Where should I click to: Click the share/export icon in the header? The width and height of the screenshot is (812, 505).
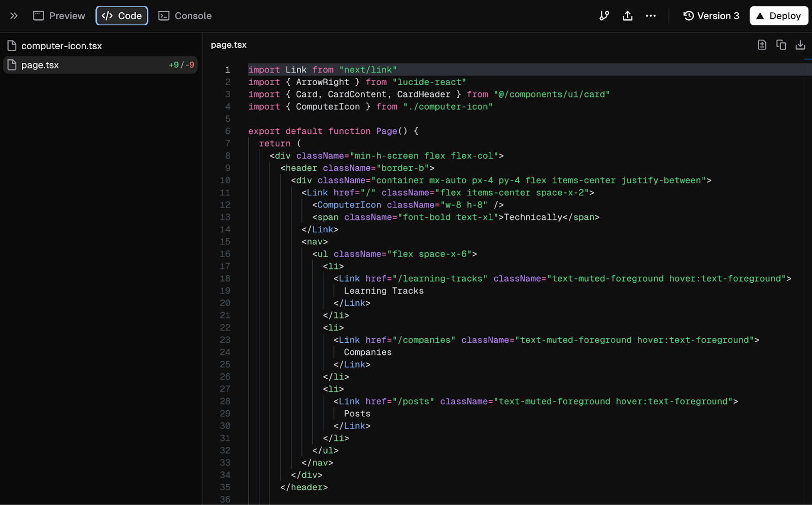click(627, 16)
